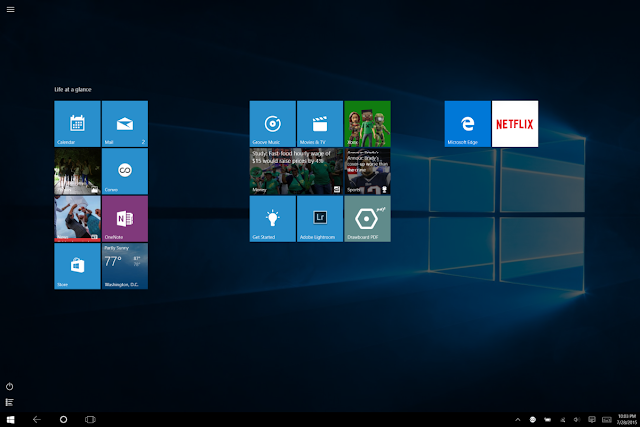The image size is (640, 427).
Task: Open the Netflix tile
Action: 515,124
